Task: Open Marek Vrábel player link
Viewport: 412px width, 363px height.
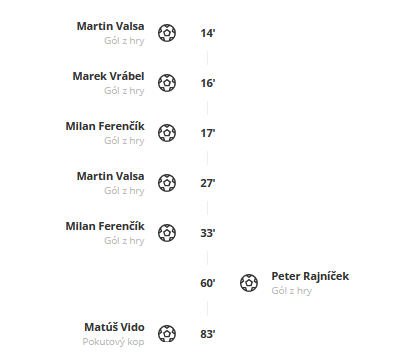Action: 108,76
